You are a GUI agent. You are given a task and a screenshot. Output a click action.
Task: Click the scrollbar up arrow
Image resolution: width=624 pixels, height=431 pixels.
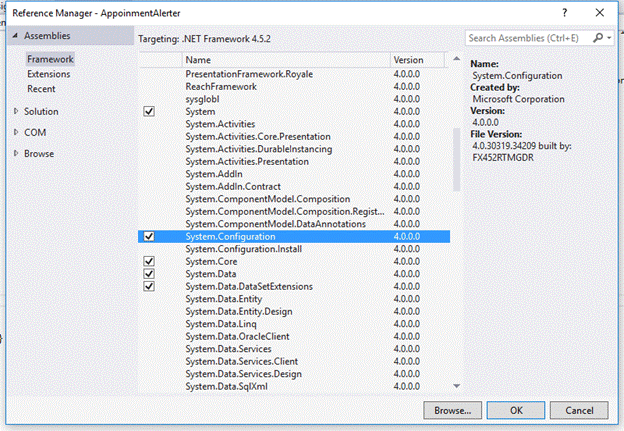456,59
